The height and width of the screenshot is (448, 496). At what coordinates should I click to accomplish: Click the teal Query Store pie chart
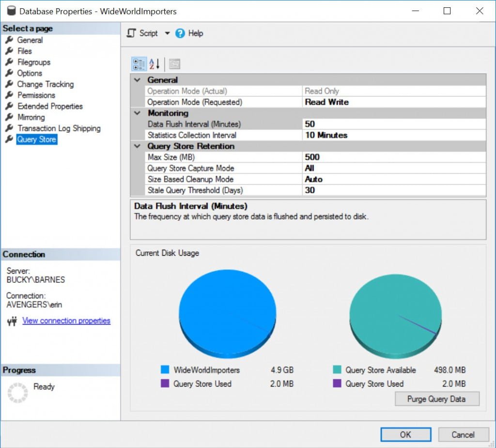tap(395, 316)
